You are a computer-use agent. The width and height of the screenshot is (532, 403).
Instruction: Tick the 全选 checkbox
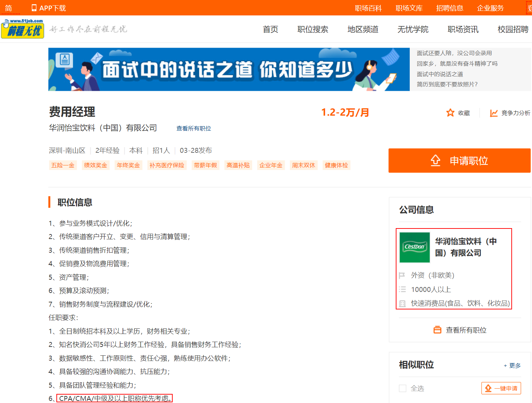coord(403,388)
